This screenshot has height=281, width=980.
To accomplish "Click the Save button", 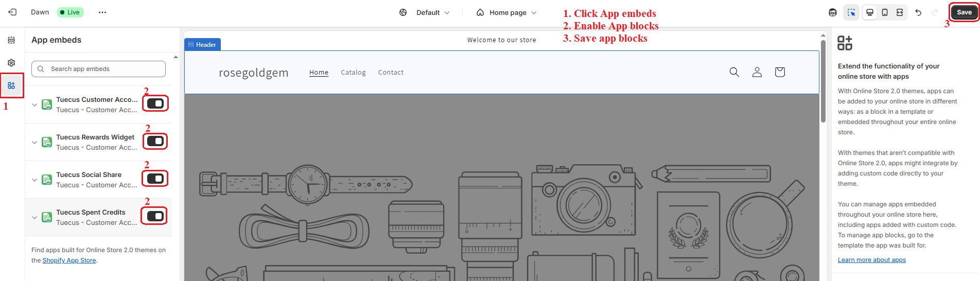I will click(964, 12).
